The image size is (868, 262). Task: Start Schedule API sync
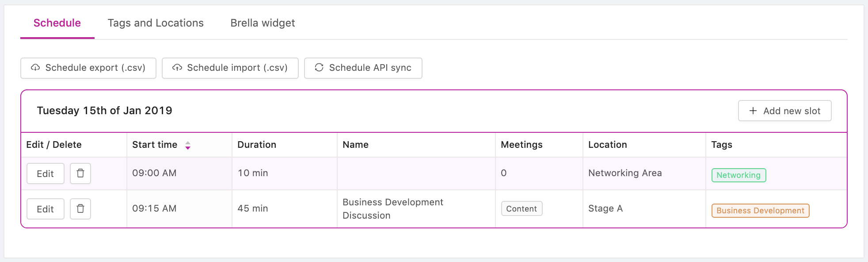click(x=363, y=68)
